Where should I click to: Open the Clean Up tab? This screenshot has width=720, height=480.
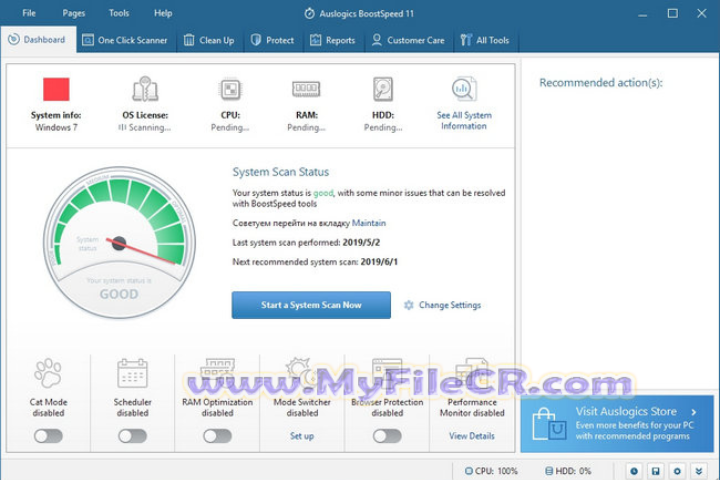click(x=209, y=40)
